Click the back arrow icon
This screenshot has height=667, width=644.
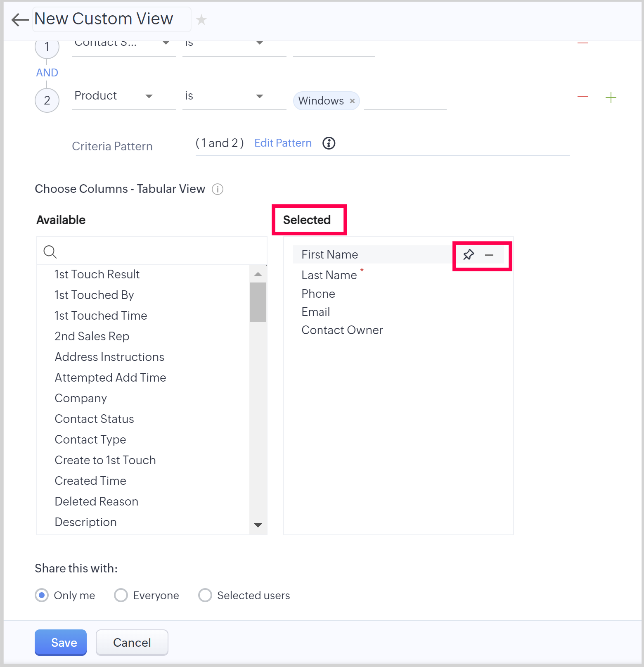coord(19,19)
